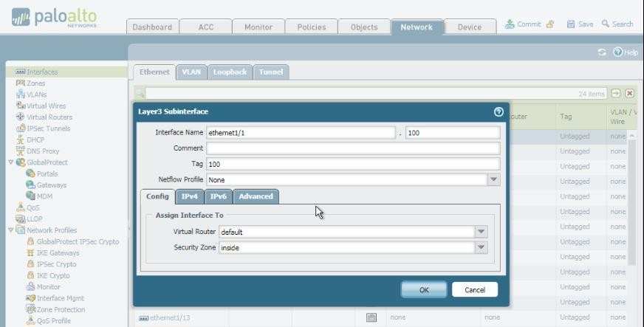This screenshot has width=644, height=327.
Task: Switch to the IPv4 tab
Action: [190, 196]
